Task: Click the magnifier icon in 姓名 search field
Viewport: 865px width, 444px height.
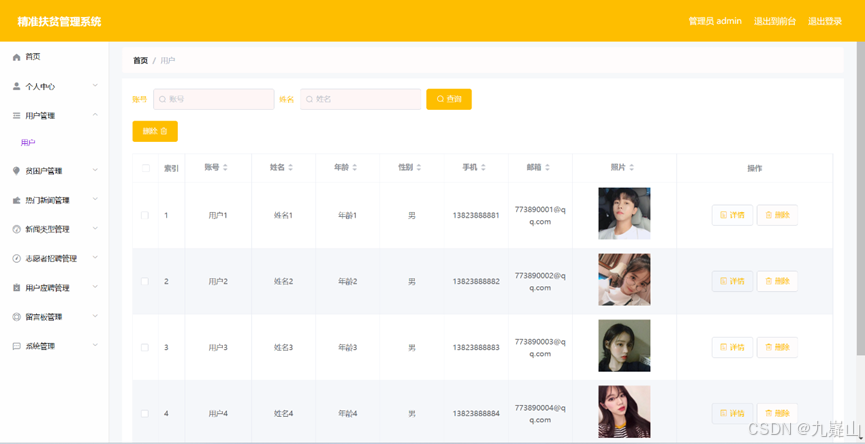Action: 309,99
